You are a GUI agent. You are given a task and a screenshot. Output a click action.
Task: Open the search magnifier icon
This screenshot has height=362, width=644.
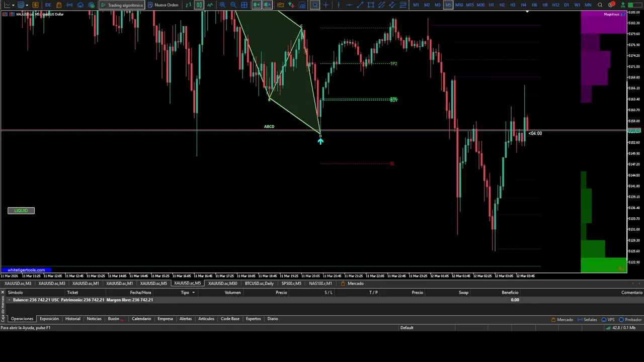tap(600, 5)
